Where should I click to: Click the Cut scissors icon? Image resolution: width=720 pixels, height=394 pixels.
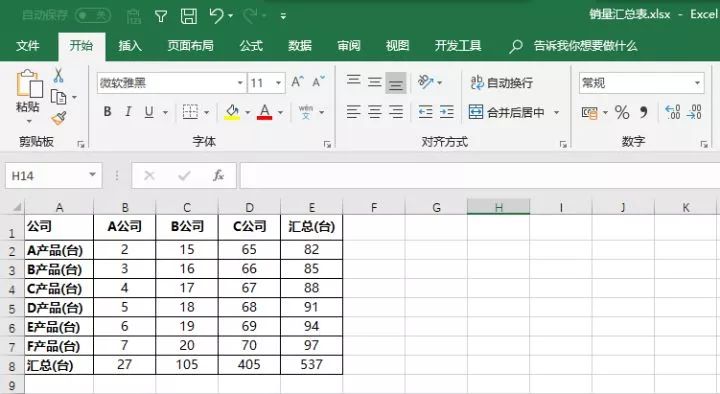(58, 75)
